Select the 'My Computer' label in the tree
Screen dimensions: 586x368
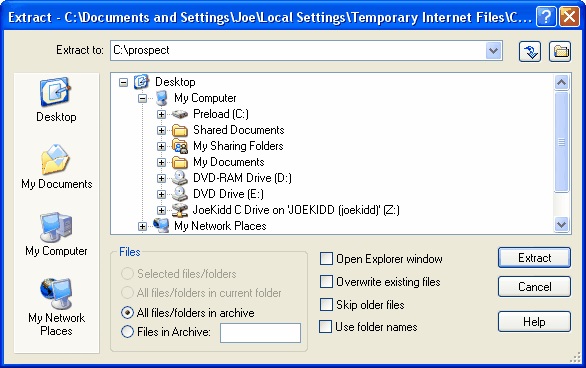[x=205, y=98]
